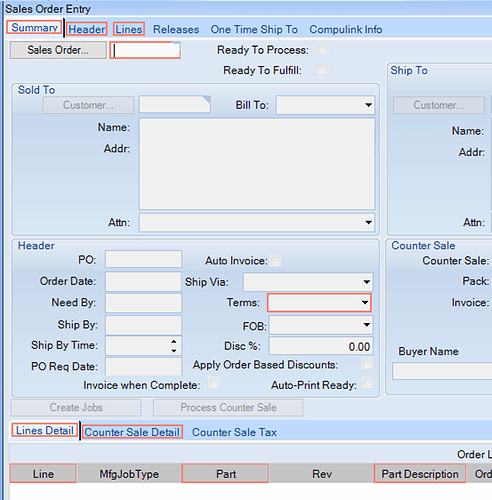This screenshot has height=500, width=492.
Task: Toggle Apply Order Based Discounts checkbox
Action: pyautogui.click(x=367, y=364)
